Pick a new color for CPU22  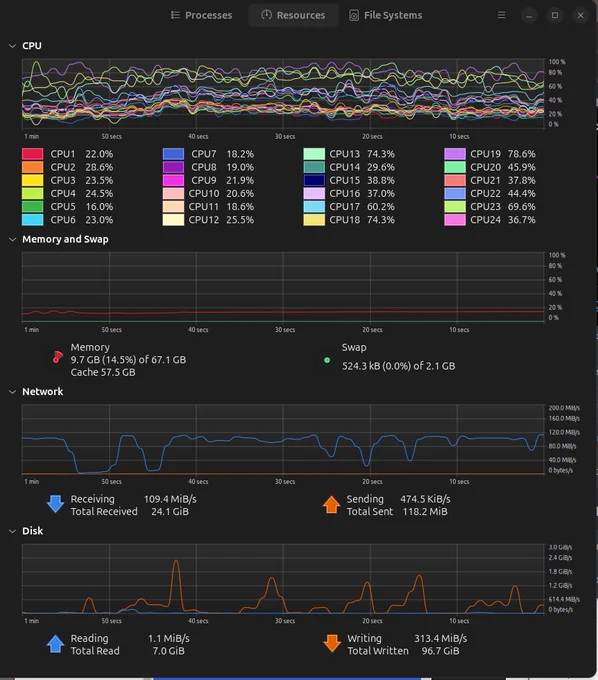pyautogui.click(x=455, y=193)
